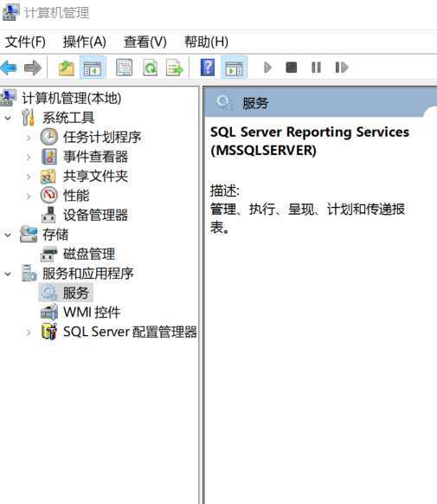The width and height of the screenshot is (437, 504).
Task: Click the system tools wrench icon
Action: coord(28,117)
